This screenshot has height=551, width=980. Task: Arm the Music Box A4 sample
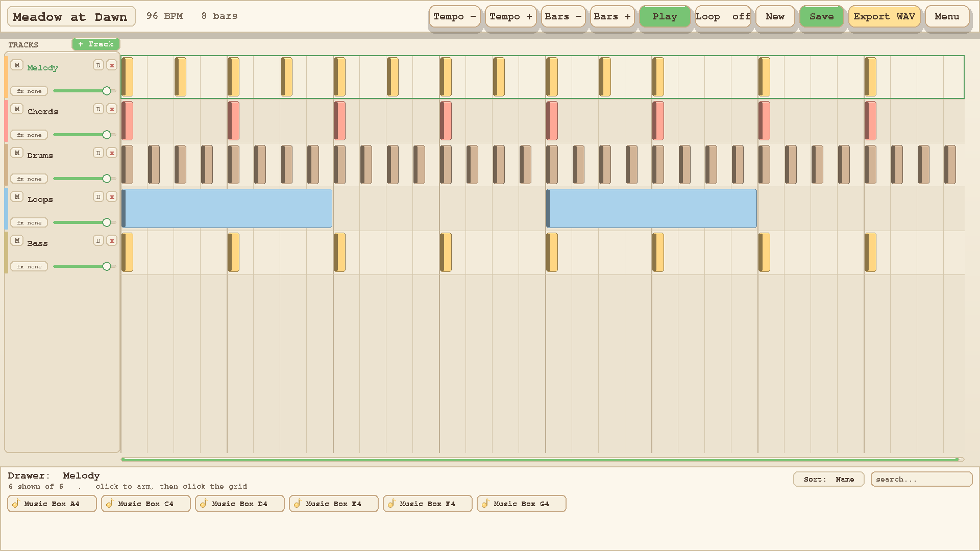(x=52, y=504)
